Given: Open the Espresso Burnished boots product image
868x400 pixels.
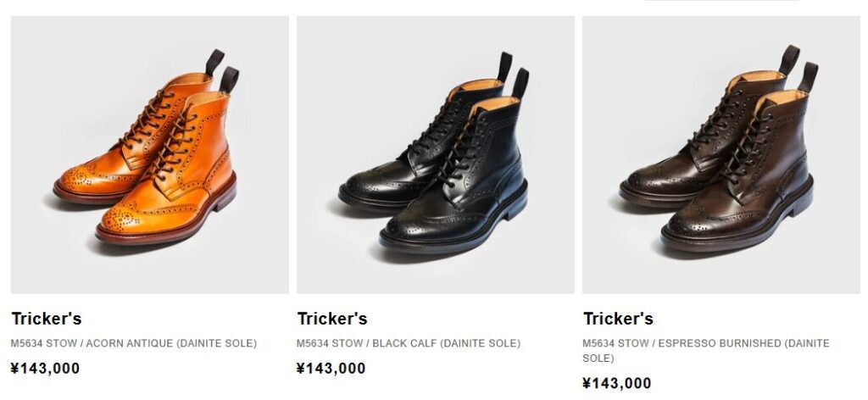Looking at the screenshot, I should pyautogui.click(x=721, y=155).
